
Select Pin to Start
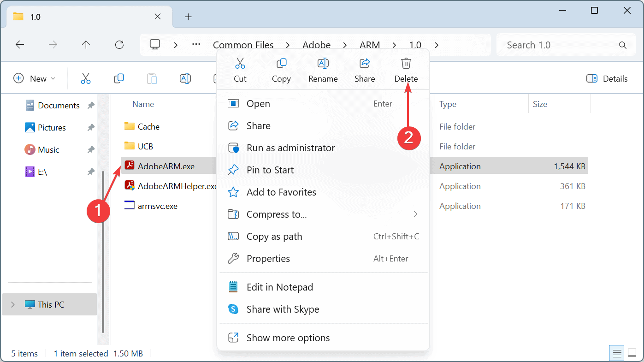click(x=323, y=170)
